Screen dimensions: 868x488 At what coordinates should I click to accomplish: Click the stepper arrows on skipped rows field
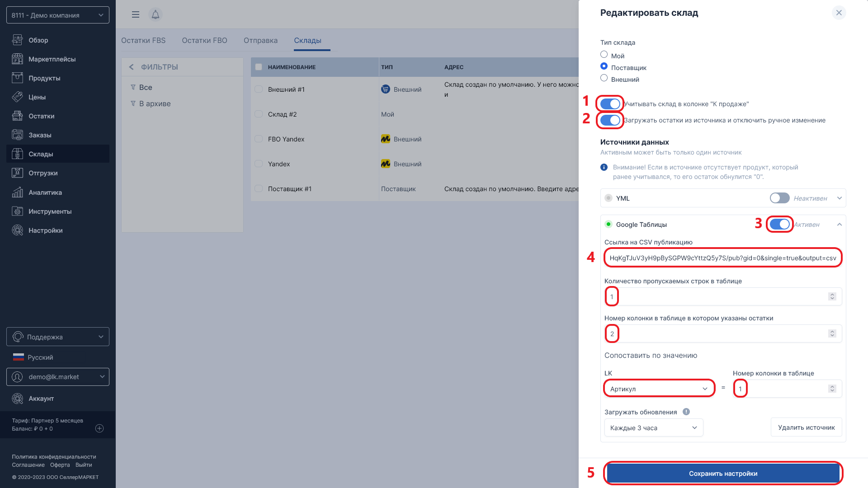tap(832, 296)
